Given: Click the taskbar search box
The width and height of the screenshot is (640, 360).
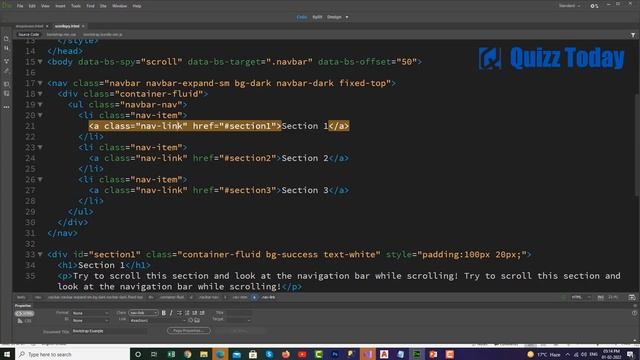Looking at the screenshot, I should tap(73, 354).
